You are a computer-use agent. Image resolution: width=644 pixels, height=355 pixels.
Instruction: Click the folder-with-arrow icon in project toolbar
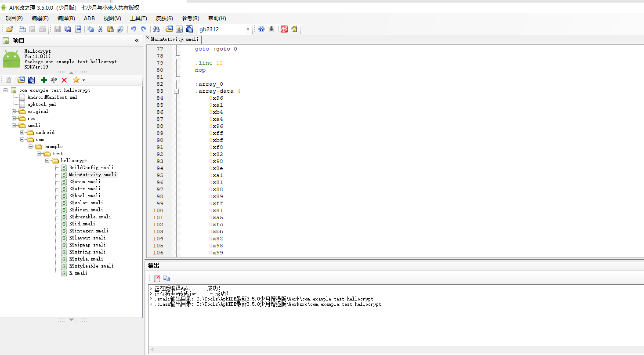(21, 80)
